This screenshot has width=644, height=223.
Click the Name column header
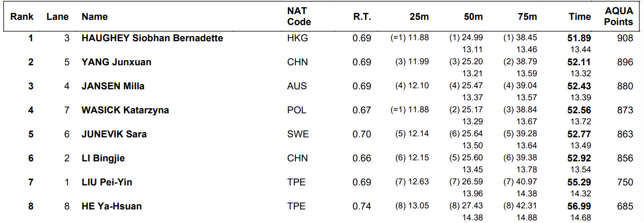point(95,17)
